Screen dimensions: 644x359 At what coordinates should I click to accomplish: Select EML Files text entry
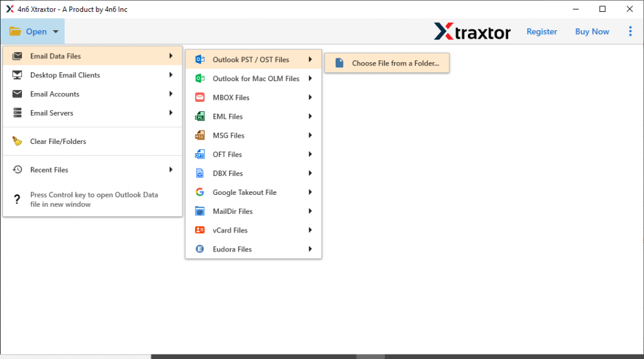[x=228, y=117]
